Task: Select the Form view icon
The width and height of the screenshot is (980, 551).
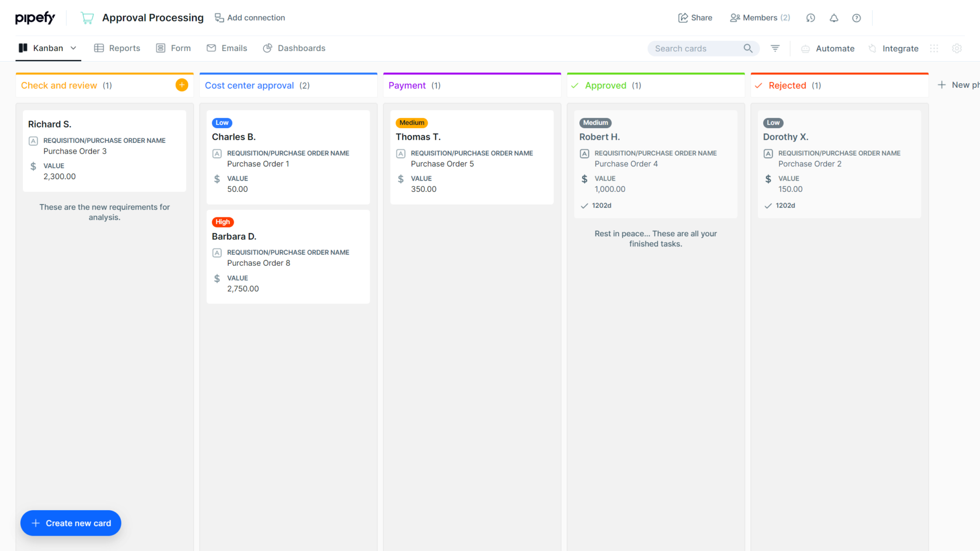Action: pos(160,48)
